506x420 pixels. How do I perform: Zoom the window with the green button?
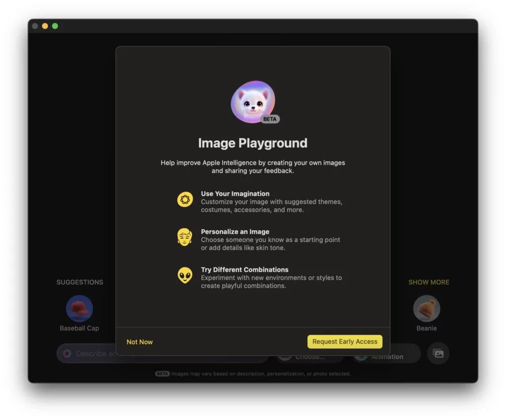click(55, 26)
